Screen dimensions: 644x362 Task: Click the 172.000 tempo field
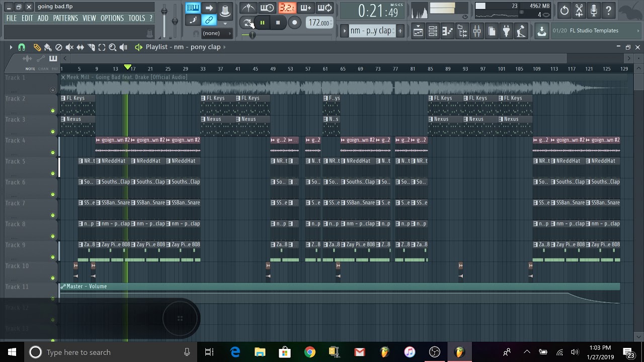click(319, 23)
